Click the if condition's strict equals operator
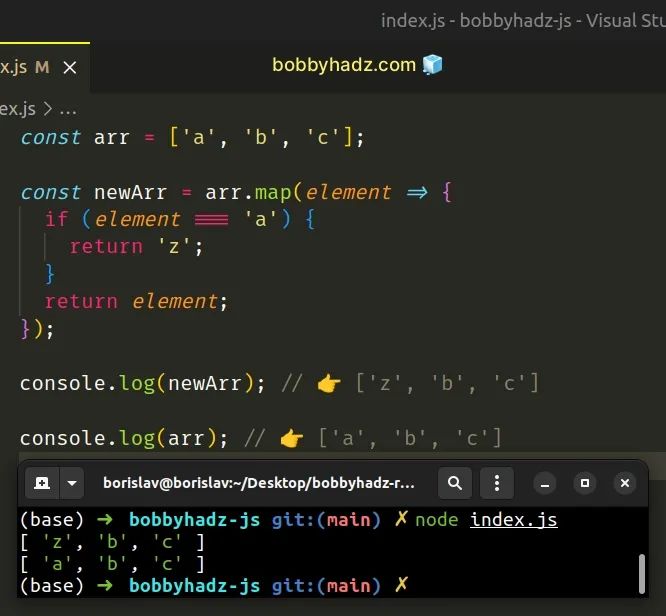Image resolution: width=666 pixels, height=616 pixels. pos(211,220)
